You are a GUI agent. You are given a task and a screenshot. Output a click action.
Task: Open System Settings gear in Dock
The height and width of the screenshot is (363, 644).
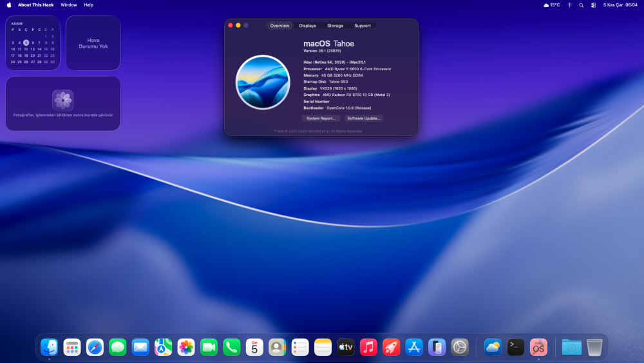(x=460, y=348)
